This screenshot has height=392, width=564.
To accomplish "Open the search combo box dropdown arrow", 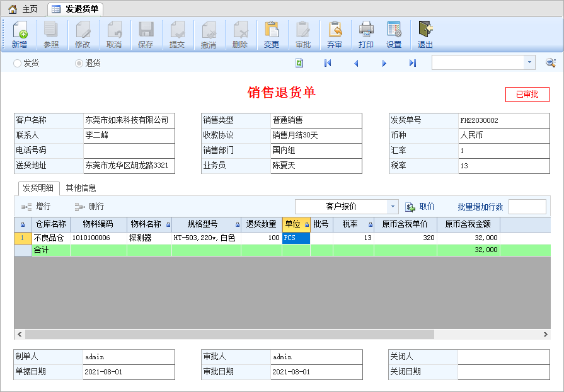I will (x=529, y=62).
